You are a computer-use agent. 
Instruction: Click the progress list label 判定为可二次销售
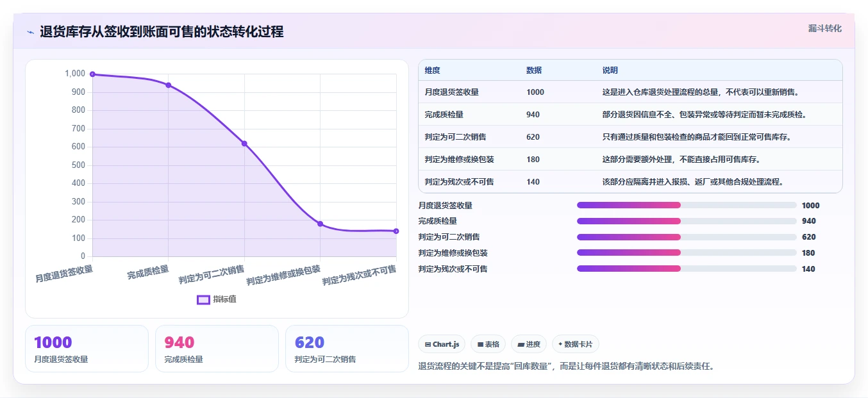(x=449, y=237)
